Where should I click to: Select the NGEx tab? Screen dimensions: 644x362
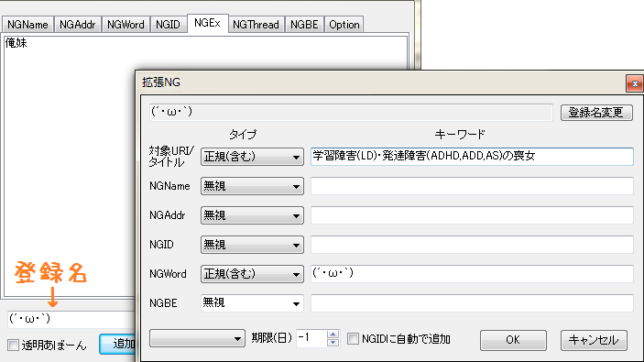coord(207,23)
